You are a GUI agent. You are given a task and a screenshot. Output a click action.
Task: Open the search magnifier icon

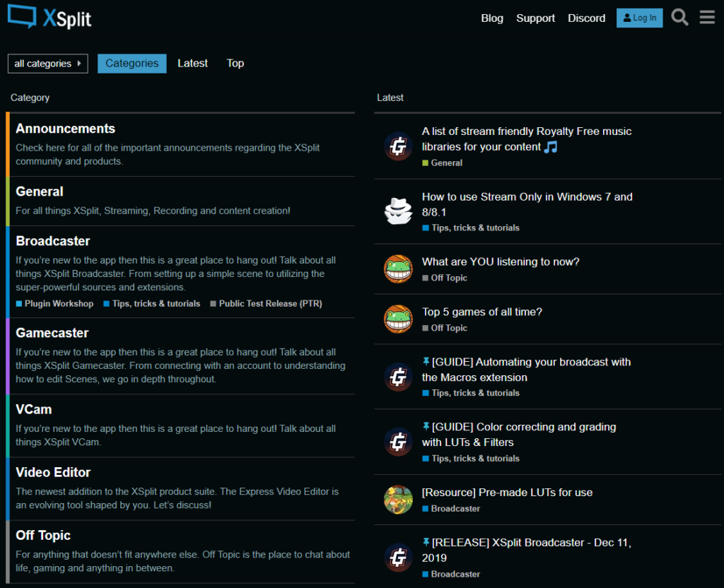[679, 18]
